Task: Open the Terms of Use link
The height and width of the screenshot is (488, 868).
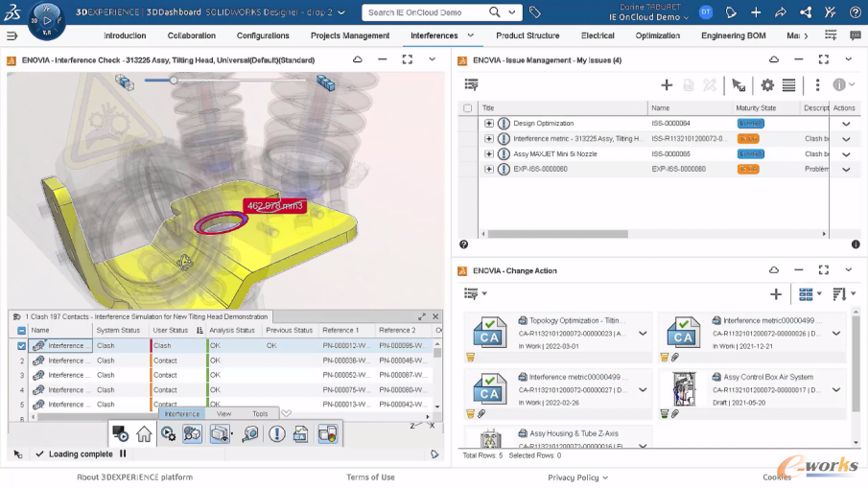Action: [370, 476]
